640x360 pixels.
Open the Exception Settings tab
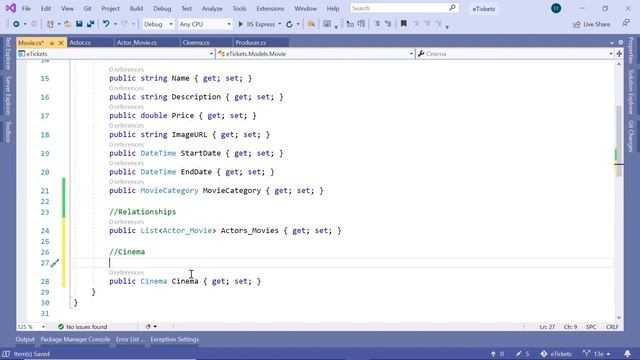[174, 340]
